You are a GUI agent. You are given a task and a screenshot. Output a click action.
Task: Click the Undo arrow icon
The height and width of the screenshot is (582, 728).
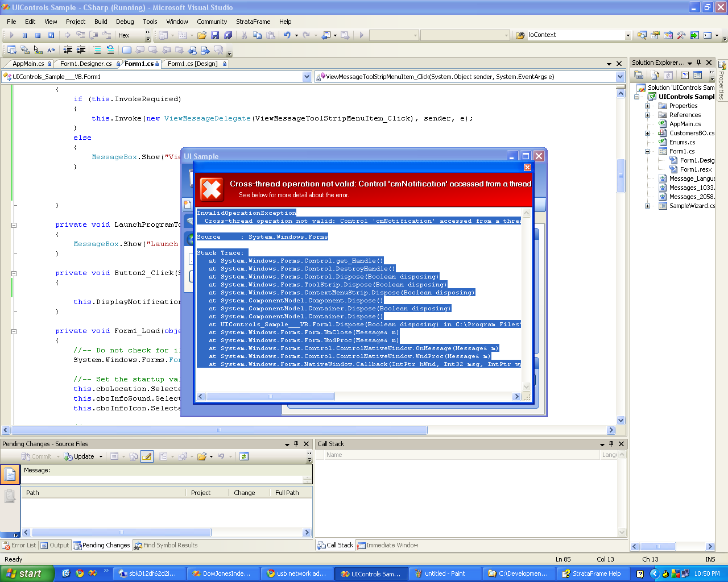[x=287, y=35]
